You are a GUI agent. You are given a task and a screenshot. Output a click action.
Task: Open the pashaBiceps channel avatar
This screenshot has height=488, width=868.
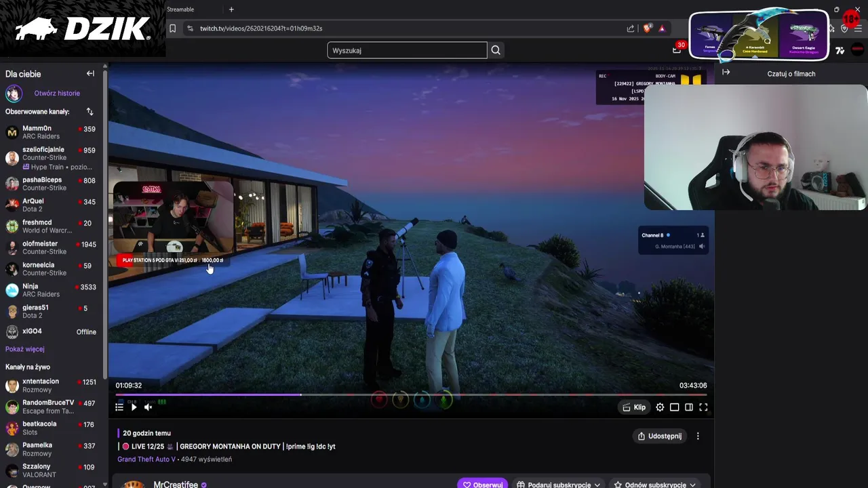coord(12,184)
